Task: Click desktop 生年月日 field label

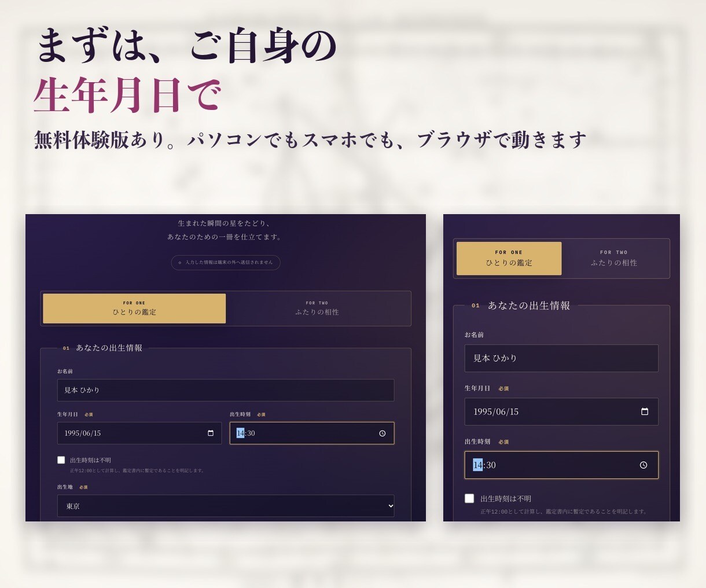Action: pos(67,414)
